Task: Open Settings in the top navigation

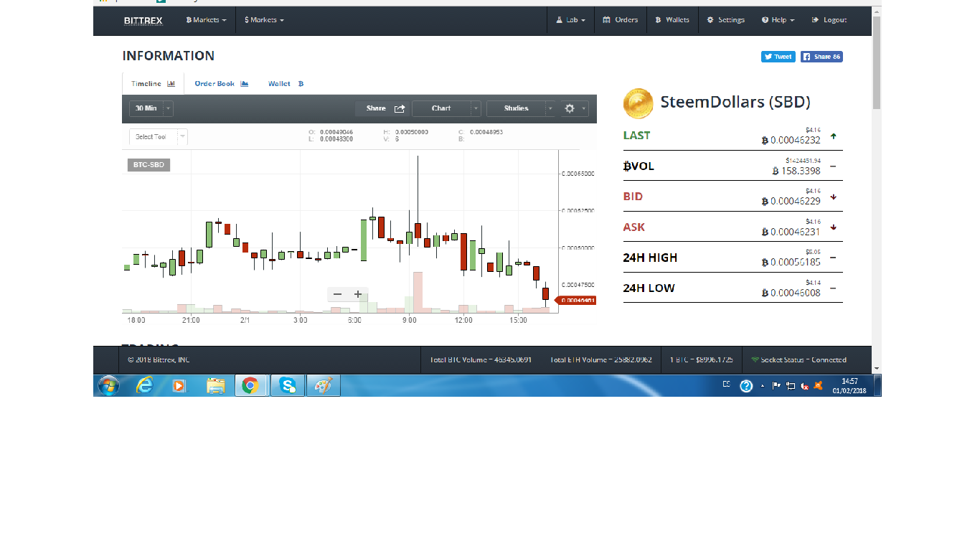Action: click(x=726, y=20)
